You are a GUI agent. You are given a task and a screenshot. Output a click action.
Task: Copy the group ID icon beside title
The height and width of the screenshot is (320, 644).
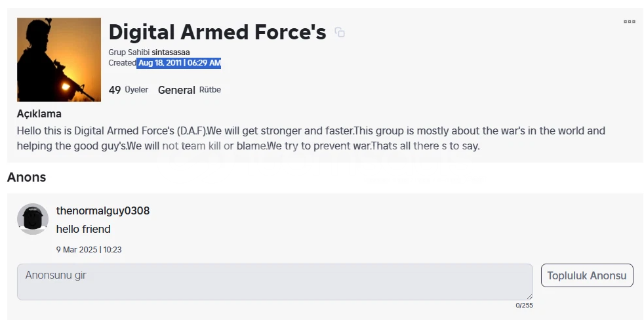click(340, 32)
